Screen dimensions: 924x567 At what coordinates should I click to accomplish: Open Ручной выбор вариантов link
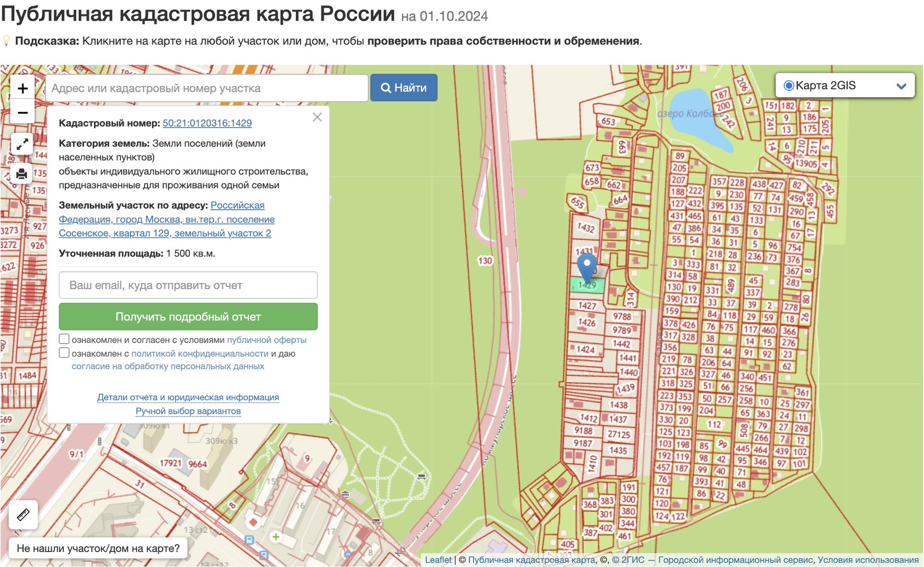[188, 412]
